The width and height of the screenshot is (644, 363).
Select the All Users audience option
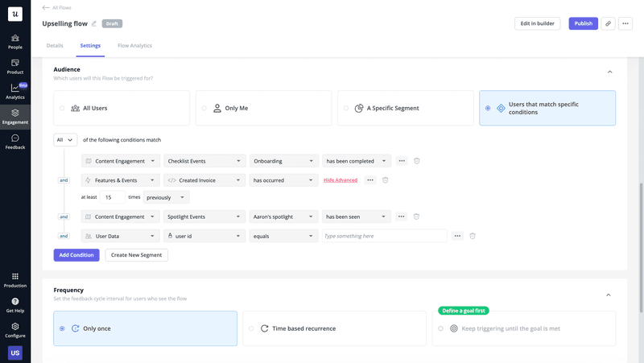[x=122, y=108]
